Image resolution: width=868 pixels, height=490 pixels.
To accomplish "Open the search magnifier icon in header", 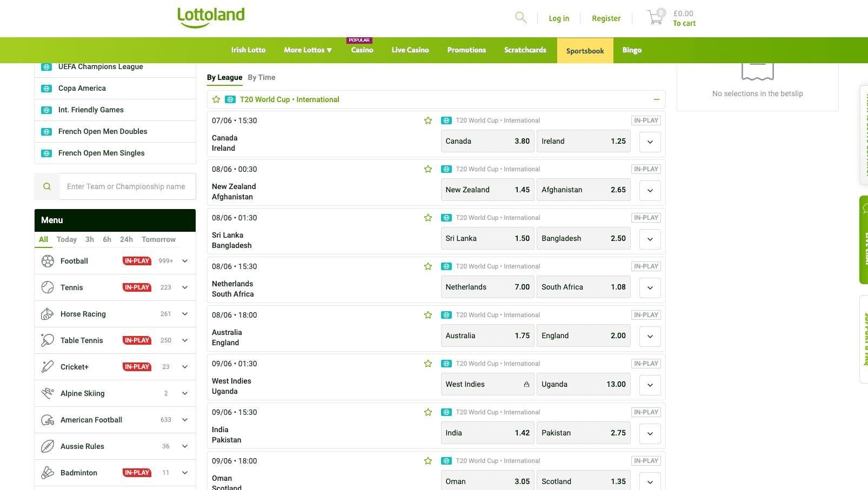I will (x=520, y=18).
